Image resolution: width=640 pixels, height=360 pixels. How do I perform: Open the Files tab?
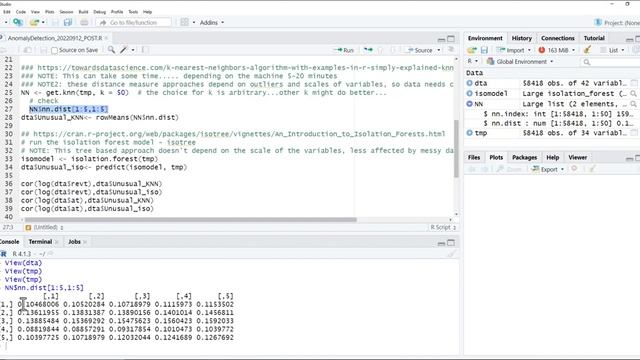point(474,157)
